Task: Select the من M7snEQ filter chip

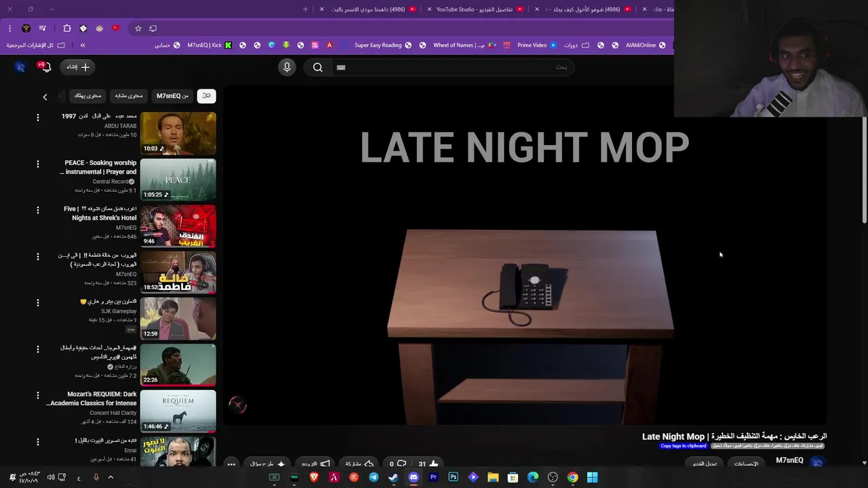Action: (172, 96)
